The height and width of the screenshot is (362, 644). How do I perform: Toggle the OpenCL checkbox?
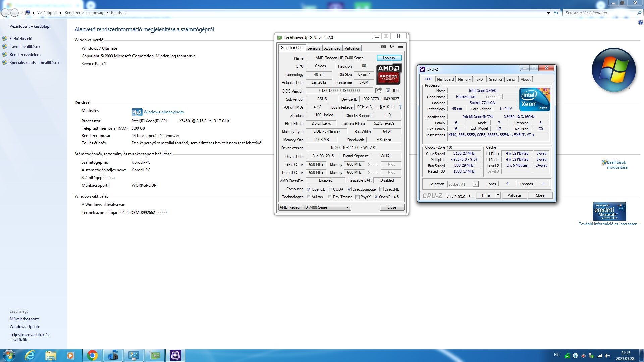(x=309, y=189)
